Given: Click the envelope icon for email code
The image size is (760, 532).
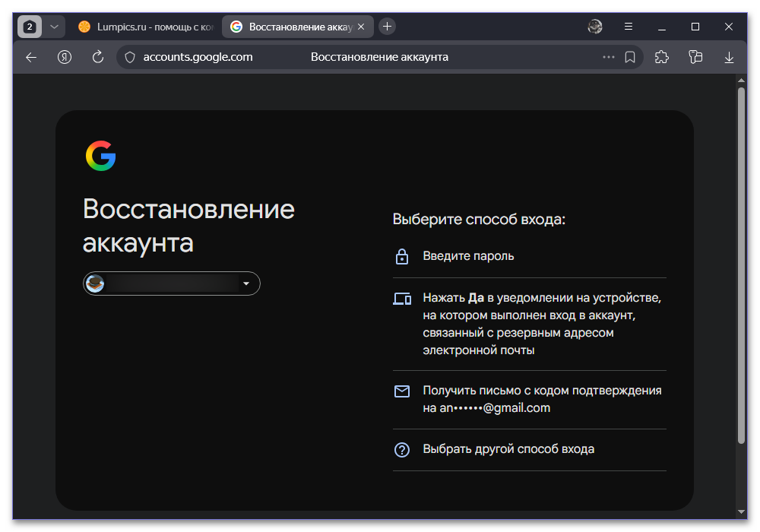Looking at the screenshot, I should (x=402, y=391).
